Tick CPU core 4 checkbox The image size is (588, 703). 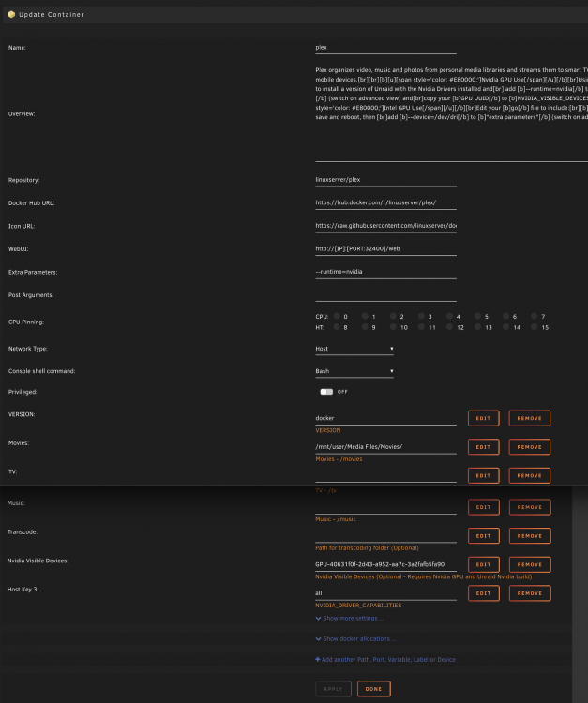tap(450, 316)
